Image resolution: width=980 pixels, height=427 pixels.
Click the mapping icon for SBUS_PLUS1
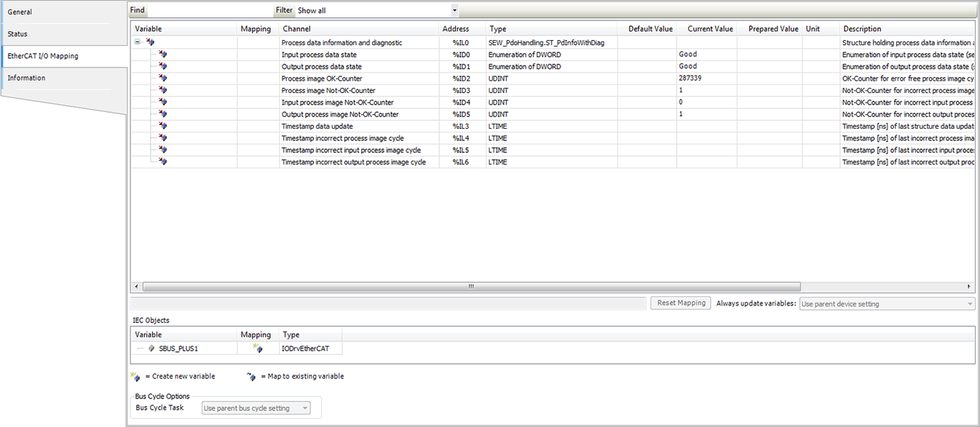[256, 348]
